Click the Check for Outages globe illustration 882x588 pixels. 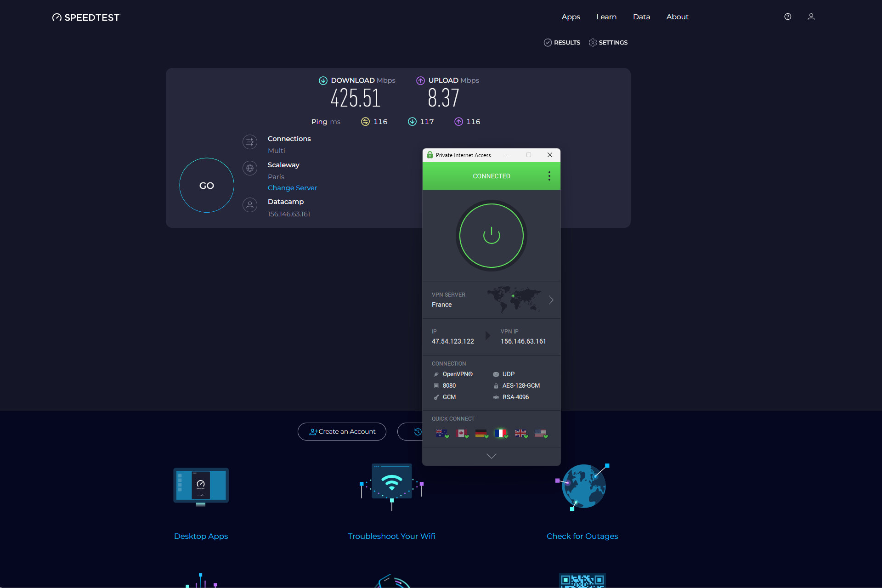coord(582,487)
